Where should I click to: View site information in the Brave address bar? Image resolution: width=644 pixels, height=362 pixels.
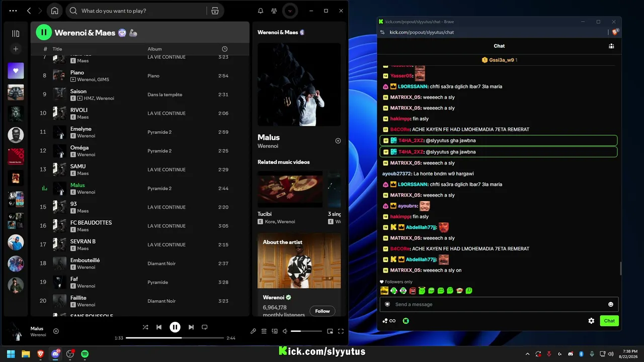click(382, 32)
